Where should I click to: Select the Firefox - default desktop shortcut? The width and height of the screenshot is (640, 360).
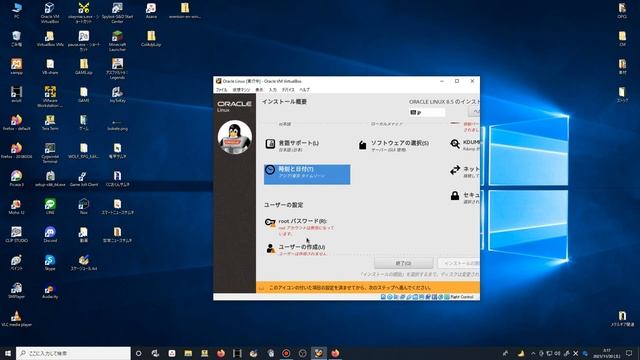16,122
